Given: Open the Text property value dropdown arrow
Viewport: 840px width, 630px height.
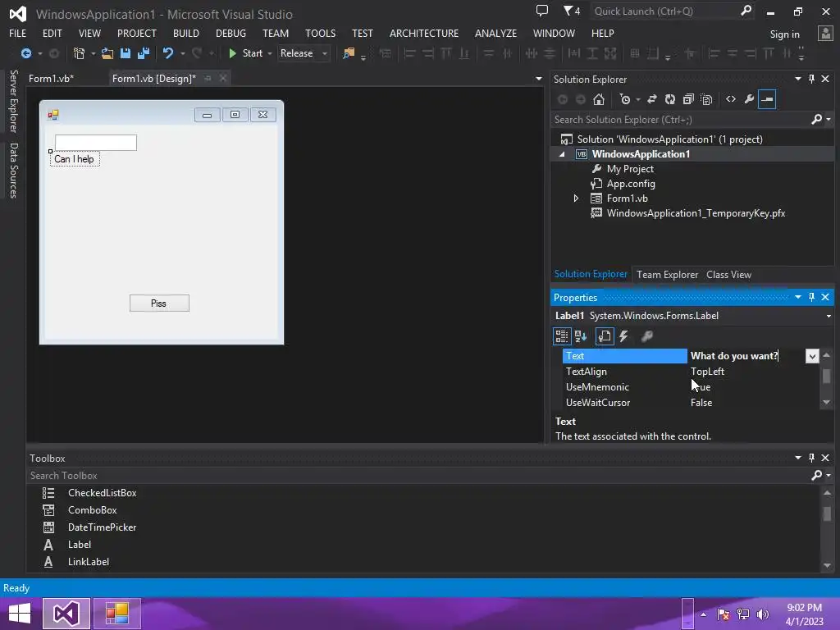Looking at the screenshot, I should [x=812, y=356].
